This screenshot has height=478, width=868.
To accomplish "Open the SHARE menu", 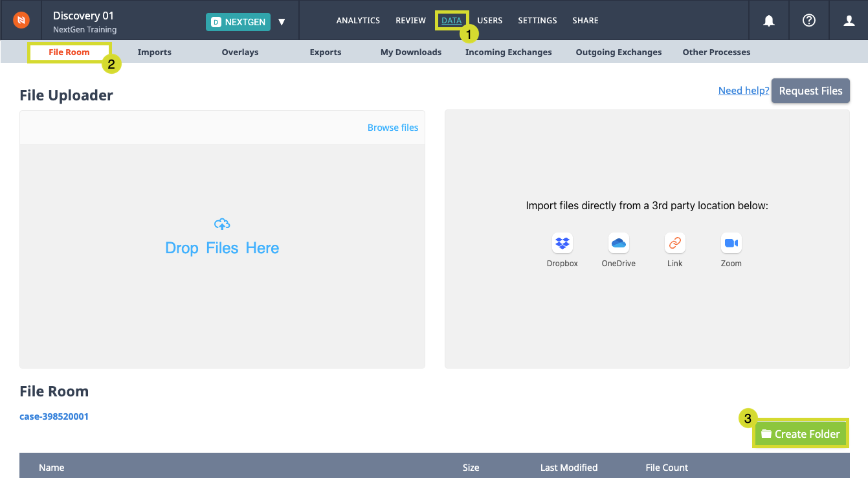I will click(585, 21).
